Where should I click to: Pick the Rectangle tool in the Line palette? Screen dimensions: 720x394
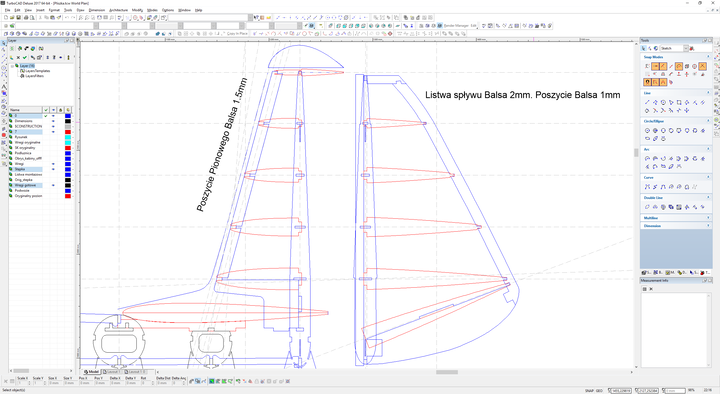679,102
